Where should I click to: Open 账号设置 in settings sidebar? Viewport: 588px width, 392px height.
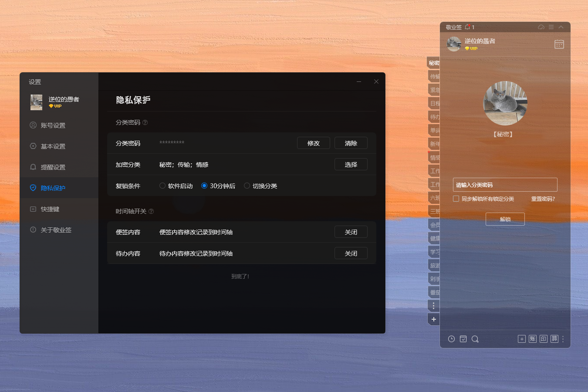pyautogui.click(x=53, y=125)
